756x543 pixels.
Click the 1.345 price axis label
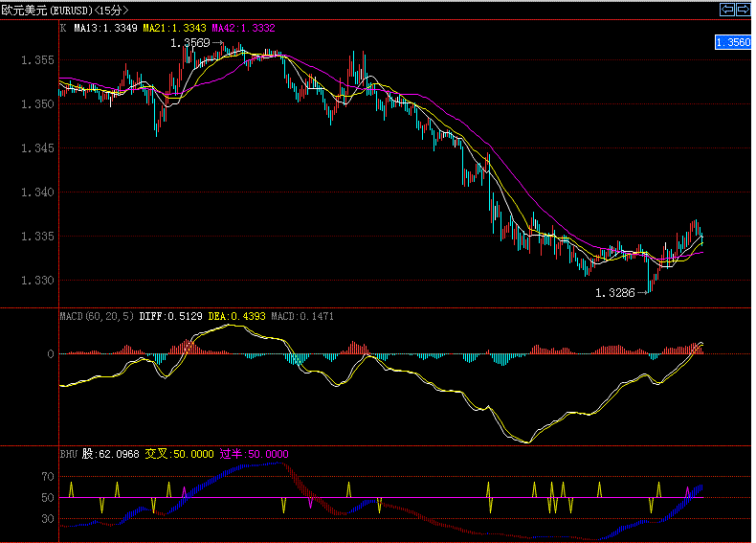[x=36, y=148]
